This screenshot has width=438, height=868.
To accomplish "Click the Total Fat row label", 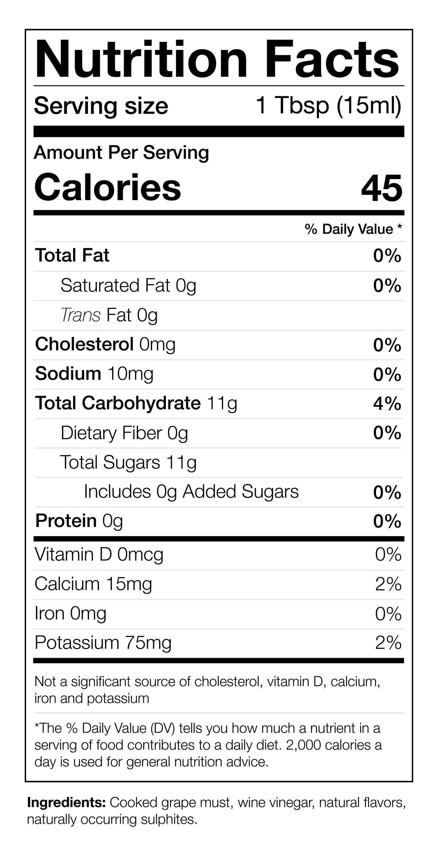I will pyautogui.click(x=72, y=256).
